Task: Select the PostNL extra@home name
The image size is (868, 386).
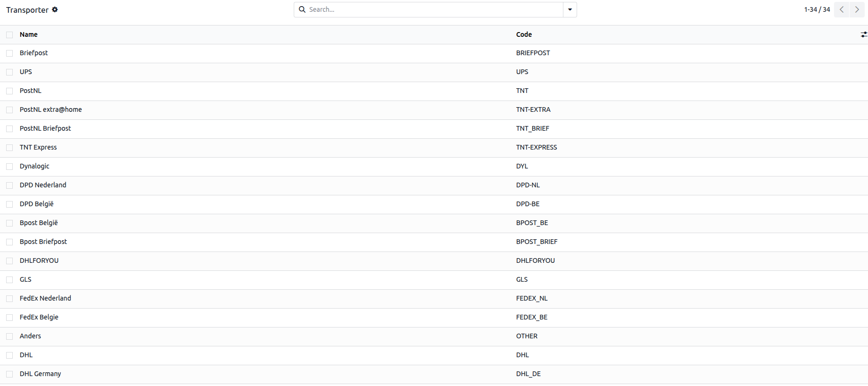Action: tap(51, 109)
